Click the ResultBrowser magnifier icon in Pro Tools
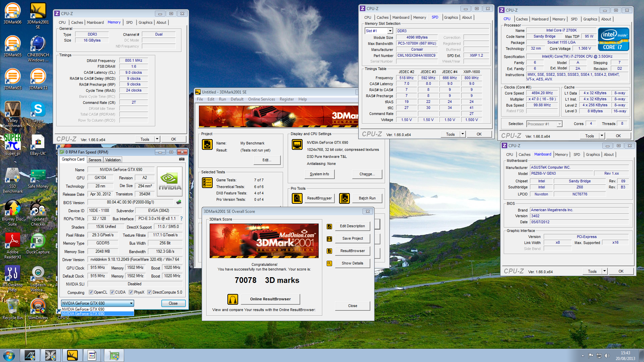This screenshot has width=644, height=362. tap(297, 198)
